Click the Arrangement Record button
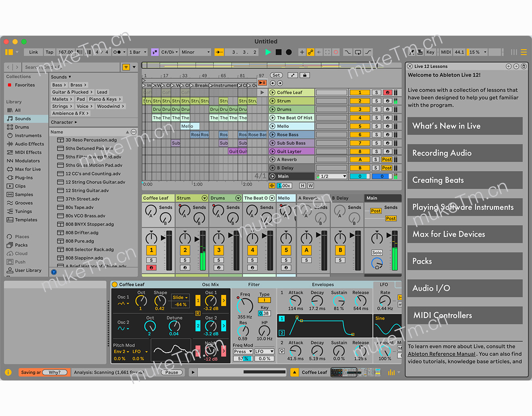 point(289,52)
